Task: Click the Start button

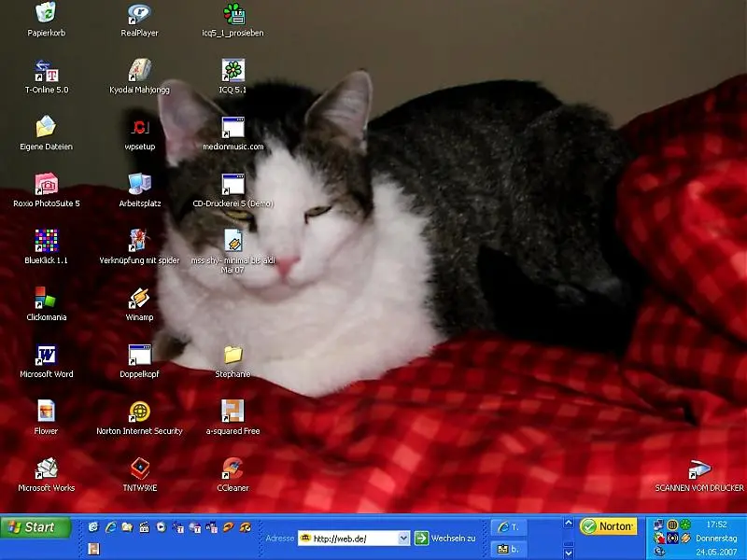Action: pyautogui.click(x=35, y=527)
